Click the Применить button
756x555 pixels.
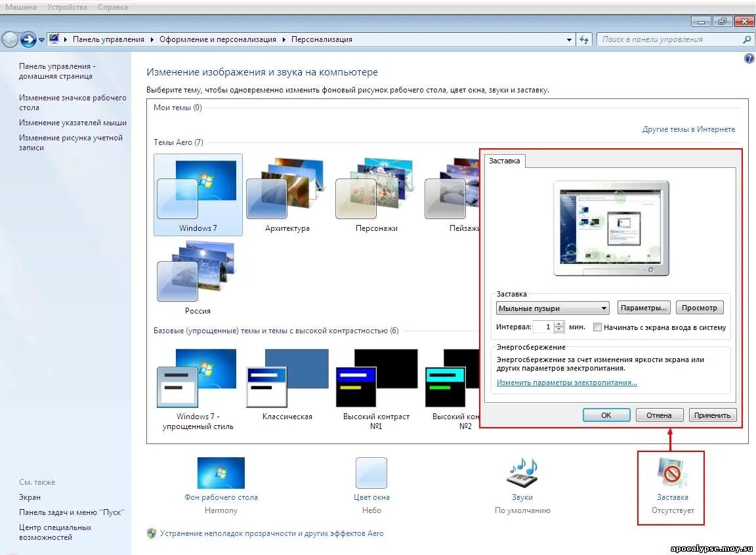tap(712, 415)
